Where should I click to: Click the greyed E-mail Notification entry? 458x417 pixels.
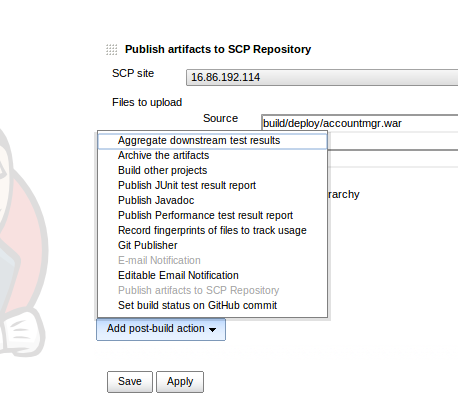tap(213, 260)
